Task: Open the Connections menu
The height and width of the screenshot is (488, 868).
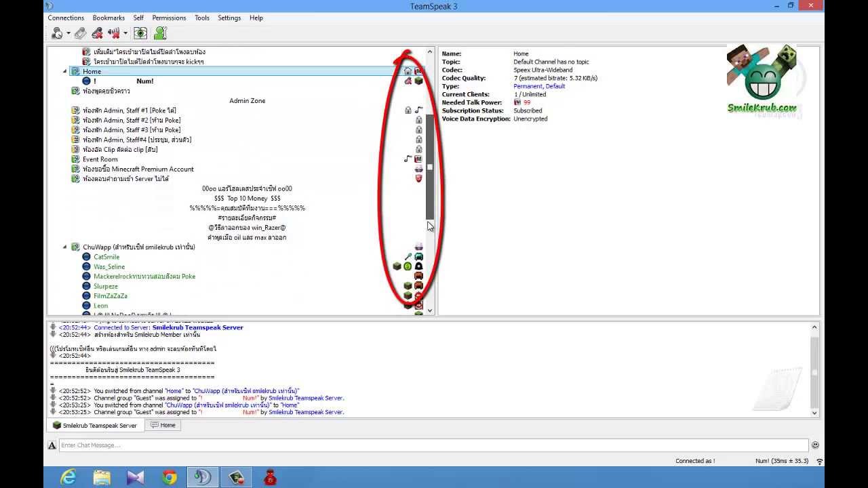Action: [x=66, y=18]
